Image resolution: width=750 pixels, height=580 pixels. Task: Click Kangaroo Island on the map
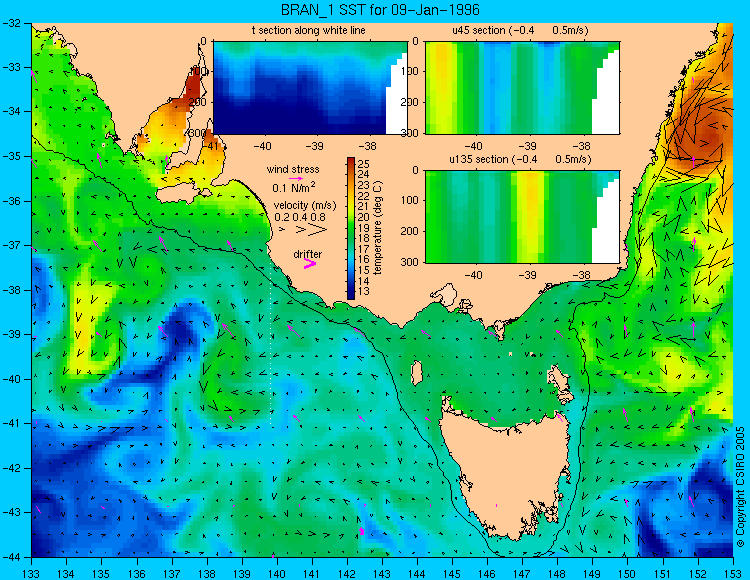coord(184,195)
